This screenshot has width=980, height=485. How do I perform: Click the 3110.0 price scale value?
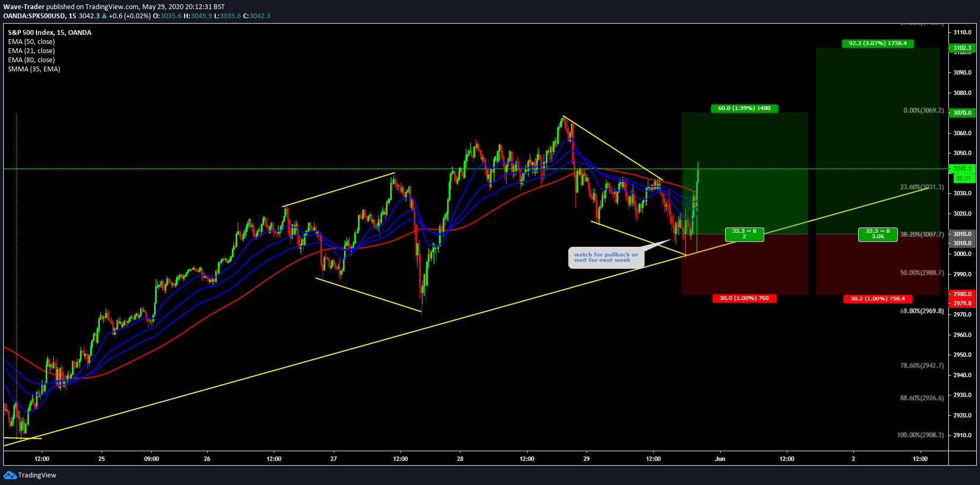tap(963, 33)
